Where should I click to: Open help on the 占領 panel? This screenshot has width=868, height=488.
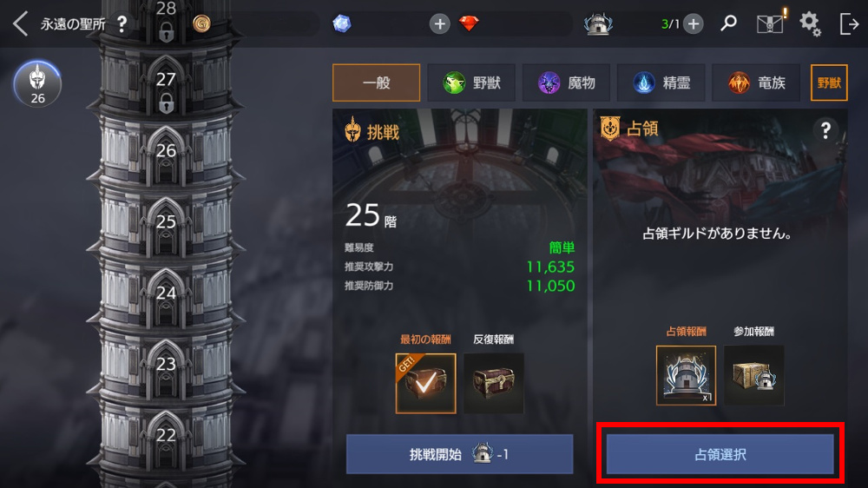[x=825, y=131]
